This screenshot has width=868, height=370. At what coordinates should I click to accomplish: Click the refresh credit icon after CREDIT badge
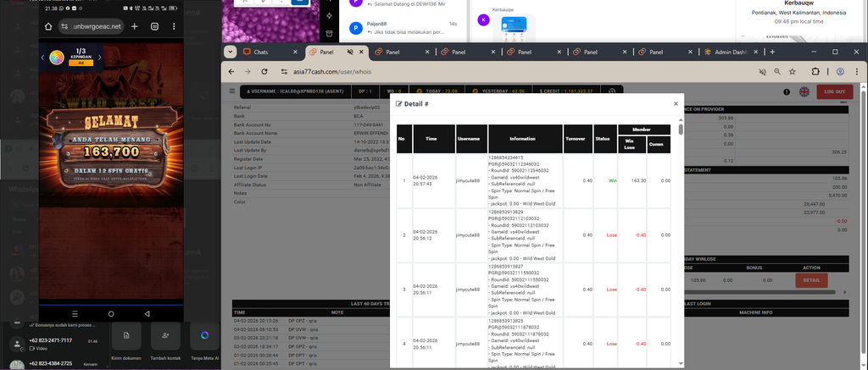click(612, 91)
